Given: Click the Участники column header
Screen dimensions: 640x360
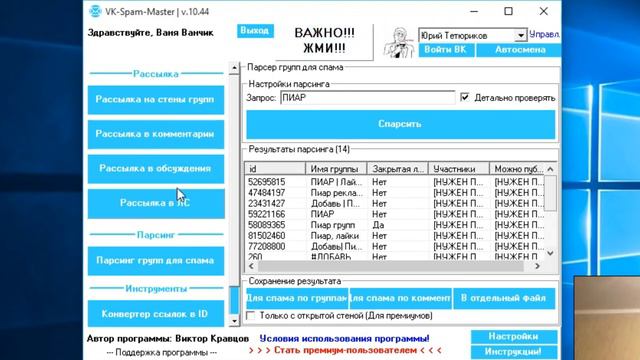Looking at the screenshot, I should [459, 169].
